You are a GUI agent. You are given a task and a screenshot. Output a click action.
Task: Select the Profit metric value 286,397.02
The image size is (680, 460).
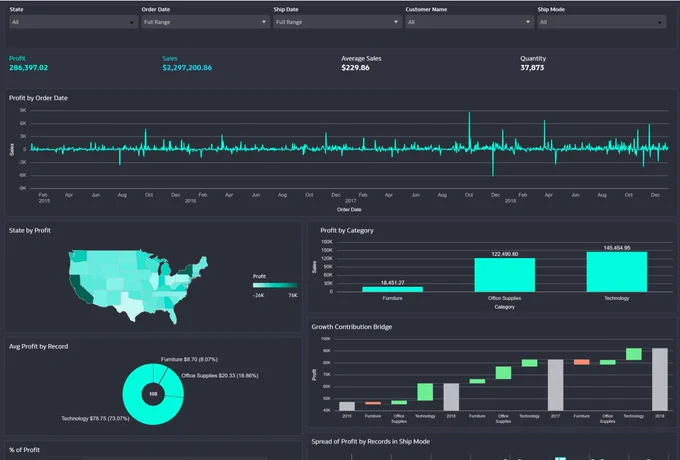tap(29, 68)
